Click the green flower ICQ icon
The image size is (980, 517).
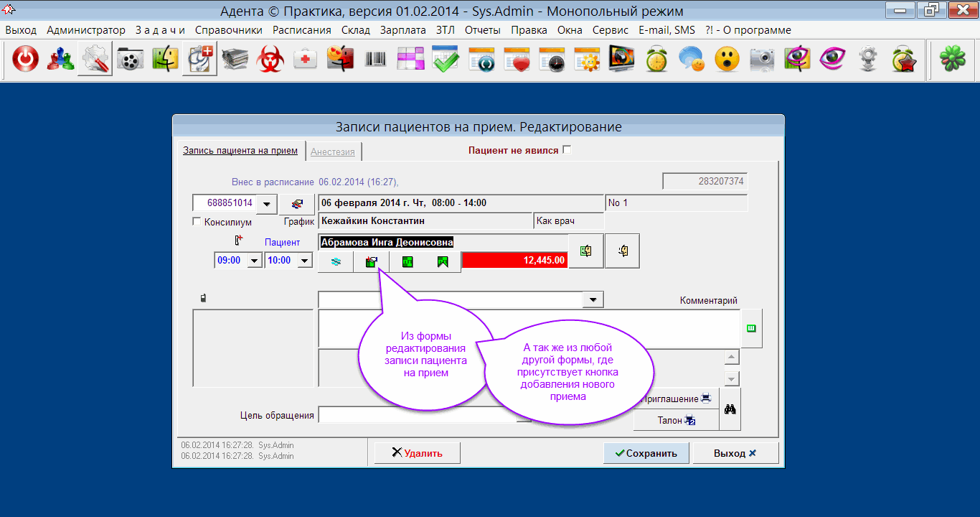click(x=953, y=60)
